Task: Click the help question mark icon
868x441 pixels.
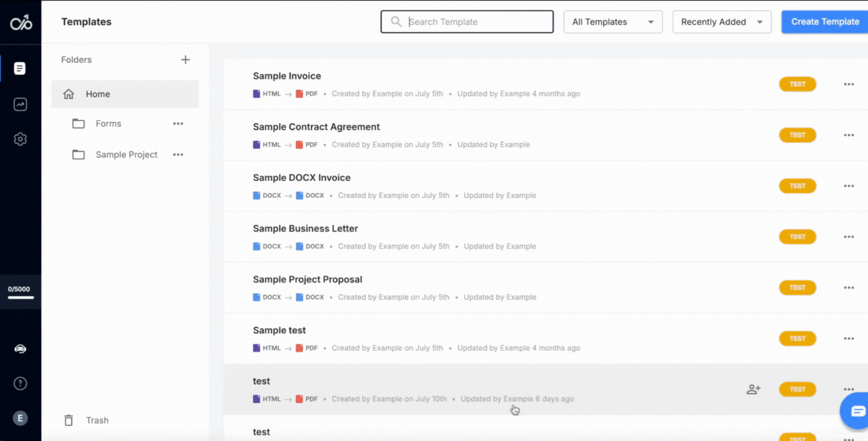Action: pyautogui.click(x=20, y=384)
